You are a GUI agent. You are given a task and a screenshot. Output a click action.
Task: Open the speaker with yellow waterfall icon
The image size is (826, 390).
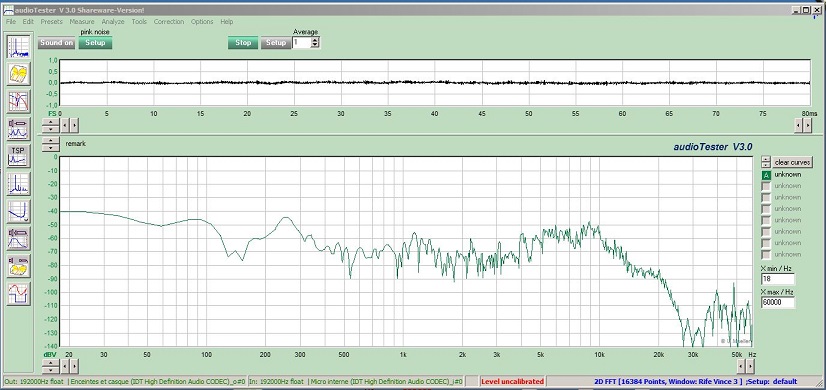(18, 266)
